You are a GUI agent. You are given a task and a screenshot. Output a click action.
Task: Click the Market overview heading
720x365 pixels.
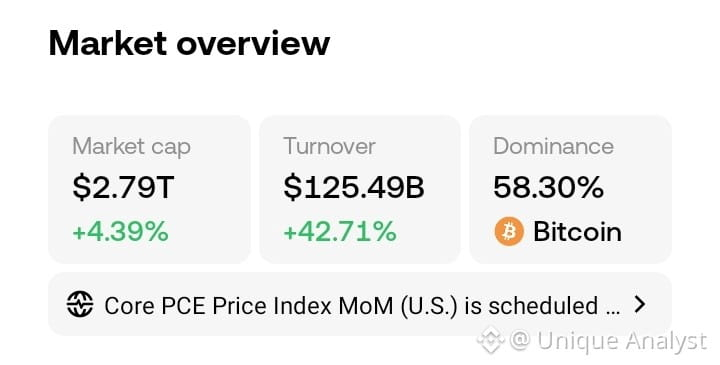pos(189,44)
